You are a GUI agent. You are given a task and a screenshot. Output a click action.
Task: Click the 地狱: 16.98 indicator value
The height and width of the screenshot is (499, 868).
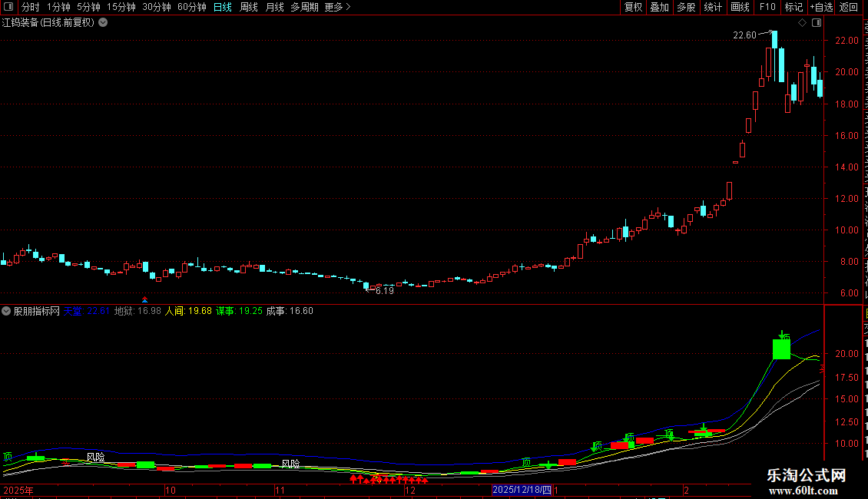pos(137,311)
